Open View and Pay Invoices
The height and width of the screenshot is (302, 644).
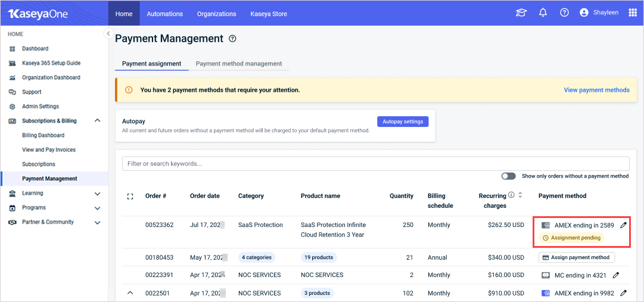pos(49,150)
